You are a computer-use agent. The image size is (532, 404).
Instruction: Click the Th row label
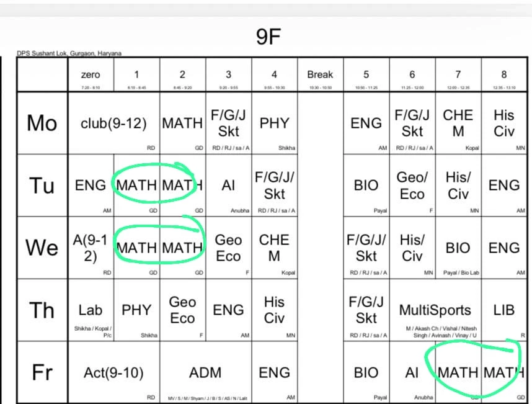coord(42,310)
